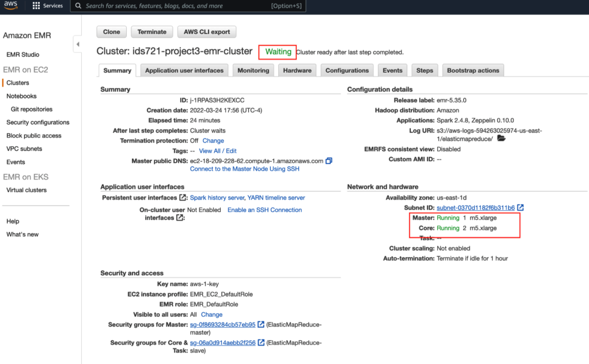Open Security configurations in sidebar
This screenshot has height=364, width=589.
(38, 122)
